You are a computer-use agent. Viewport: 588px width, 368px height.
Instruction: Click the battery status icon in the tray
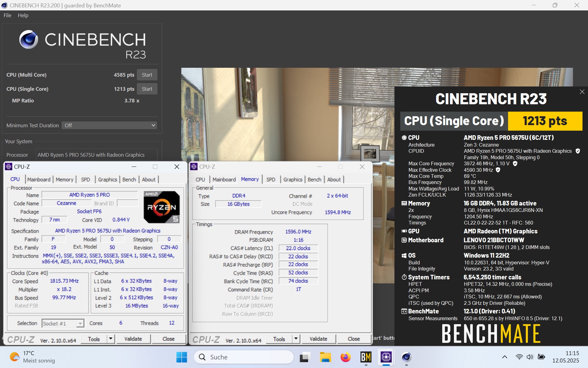point(541,357)
